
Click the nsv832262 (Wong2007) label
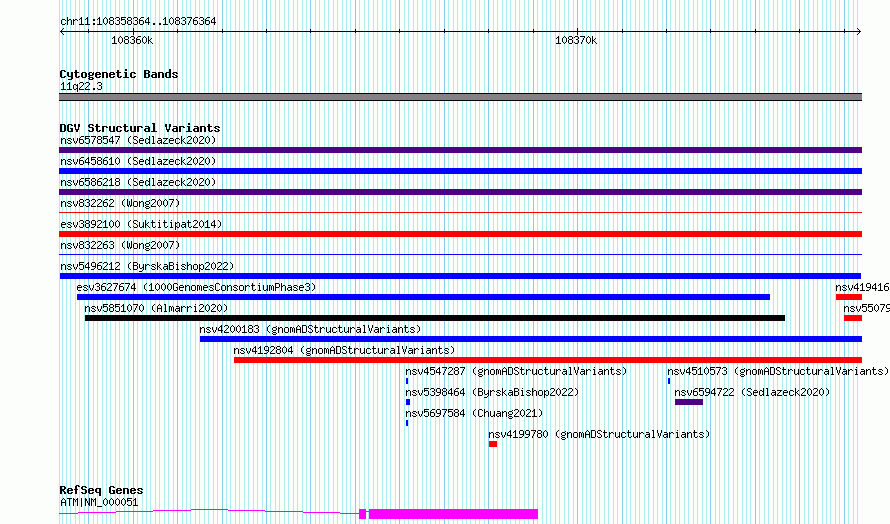pyautogui.click(x=120, y=203)
